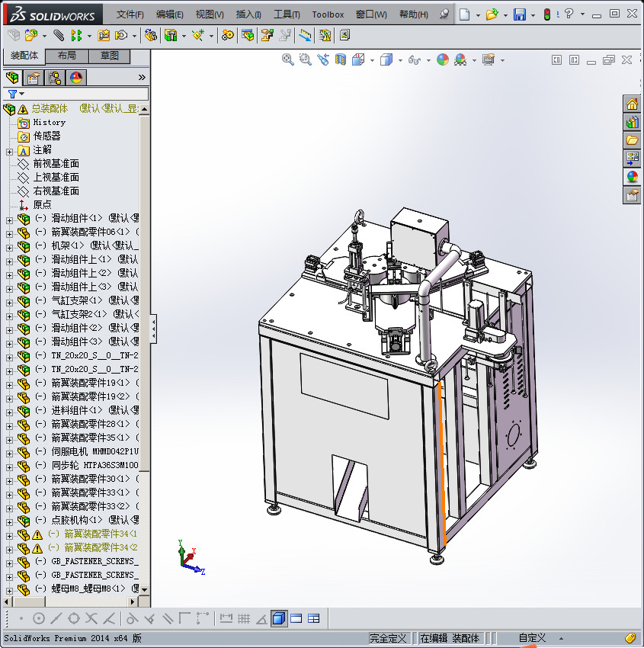Viewport: 644px width, 648px height.
Task: Open SolidWorks Resources home icon in task pane
Action: 632,104
